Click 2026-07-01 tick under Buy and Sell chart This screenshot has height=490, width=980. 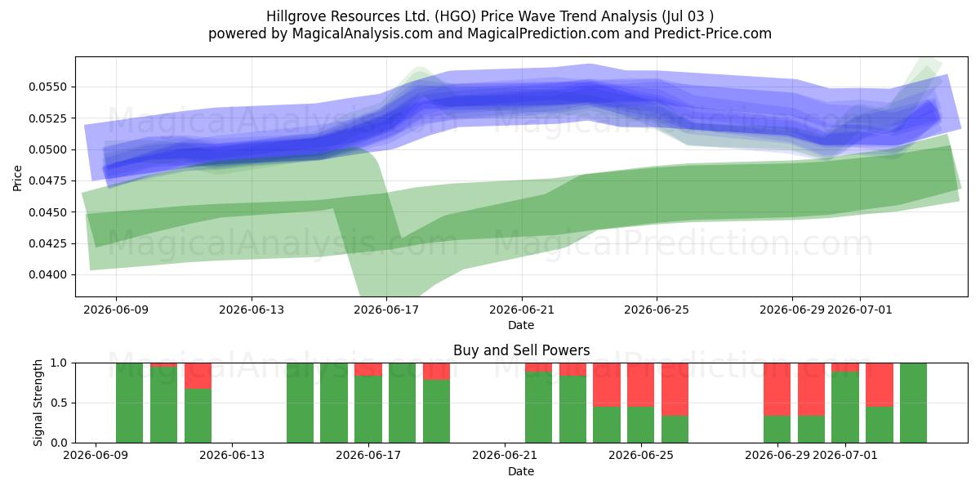846,457
